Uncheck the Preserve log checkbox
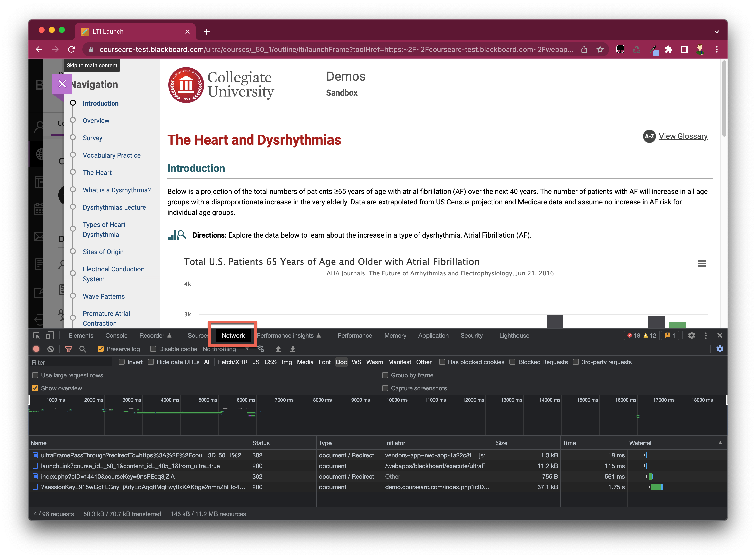Viewport: 756px width, 558px height. (101, 349)
